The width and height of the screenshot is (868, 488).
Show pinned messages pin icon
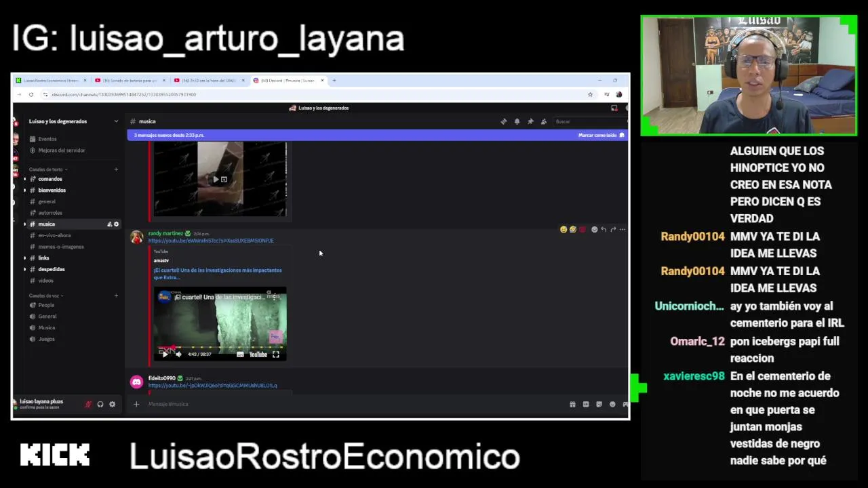tap(530, 121)
